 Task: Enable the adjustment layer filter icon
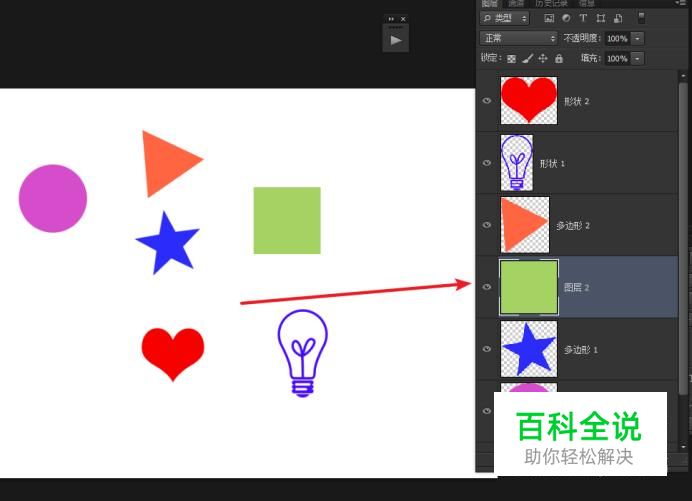566,18
